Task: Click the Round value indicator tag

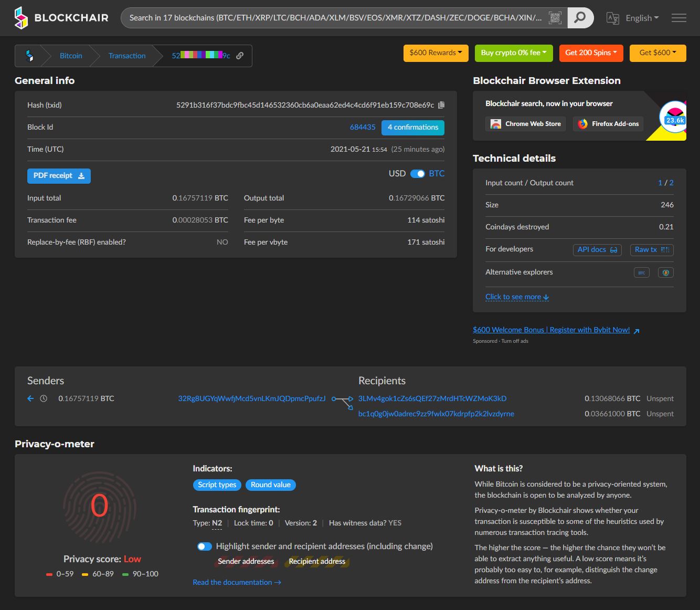Action: 271,485
